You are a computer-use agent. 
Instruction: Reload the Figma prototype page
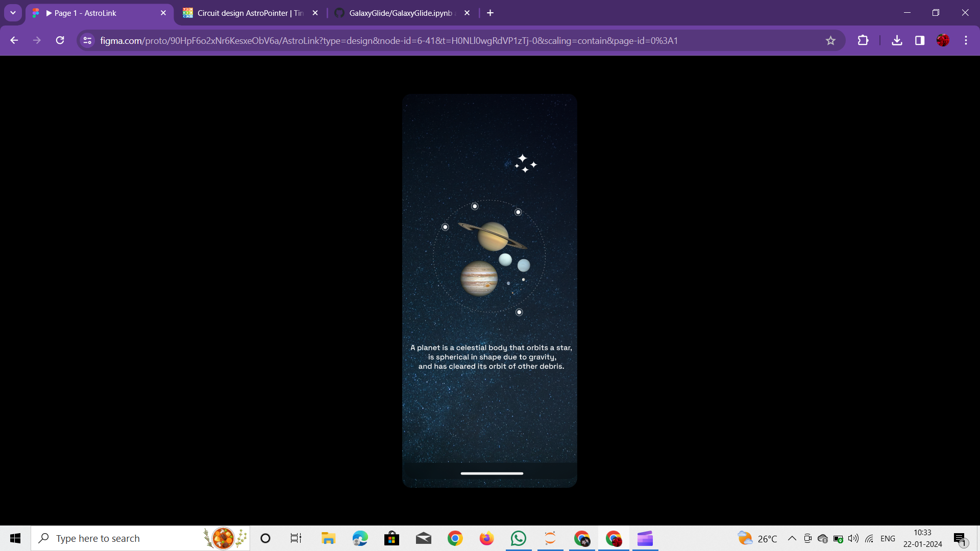pyautogui.click(x=60, y=41)
